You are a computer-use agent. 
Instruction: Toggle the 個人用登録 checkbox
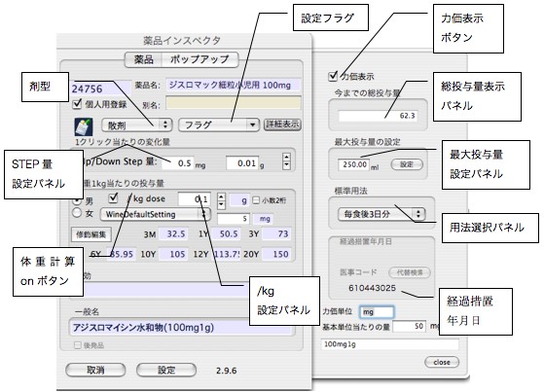[77, 104]
